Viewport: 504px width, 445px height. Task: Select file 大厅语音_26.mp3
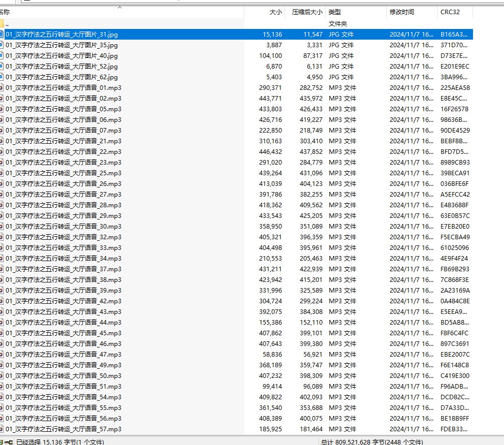point(64,184)
